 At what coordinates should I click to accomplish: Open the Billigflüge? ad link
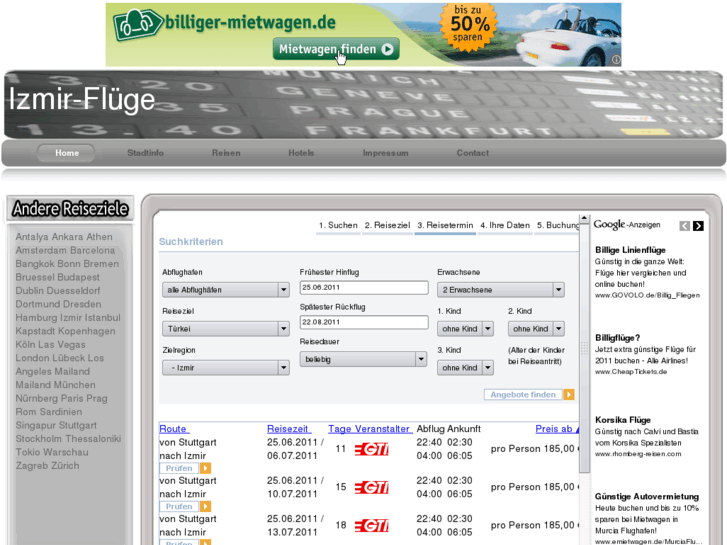coord(617,338)
